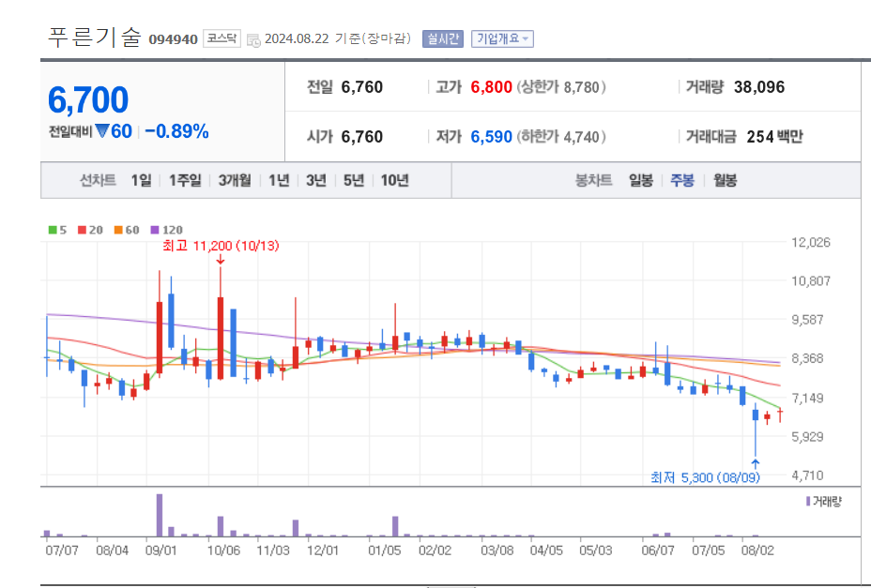Select the red 20-day moving average legend
The image size is (871, 588).
(83, 230)
